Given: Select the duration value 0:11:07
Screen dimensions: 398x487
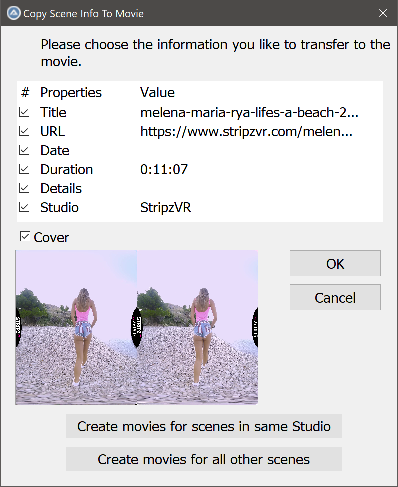Looking at the screenshot, I should pos(164,169).
